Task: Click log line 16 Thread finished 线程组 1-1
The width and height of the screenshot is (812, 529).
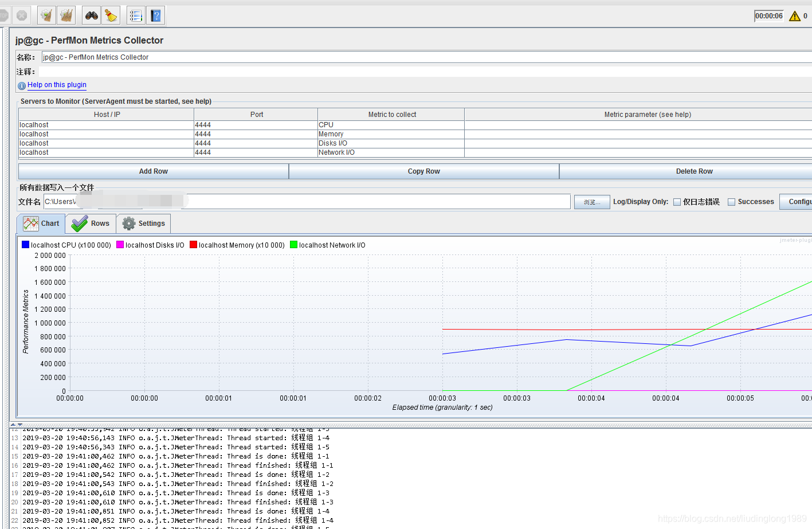Action: click(178, 465)
